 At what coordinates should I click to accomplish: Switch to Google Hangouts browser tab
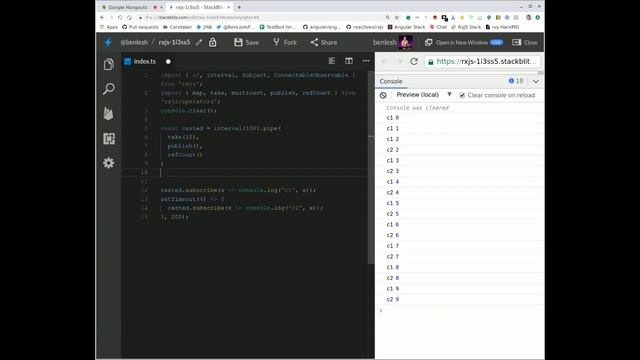127,7
